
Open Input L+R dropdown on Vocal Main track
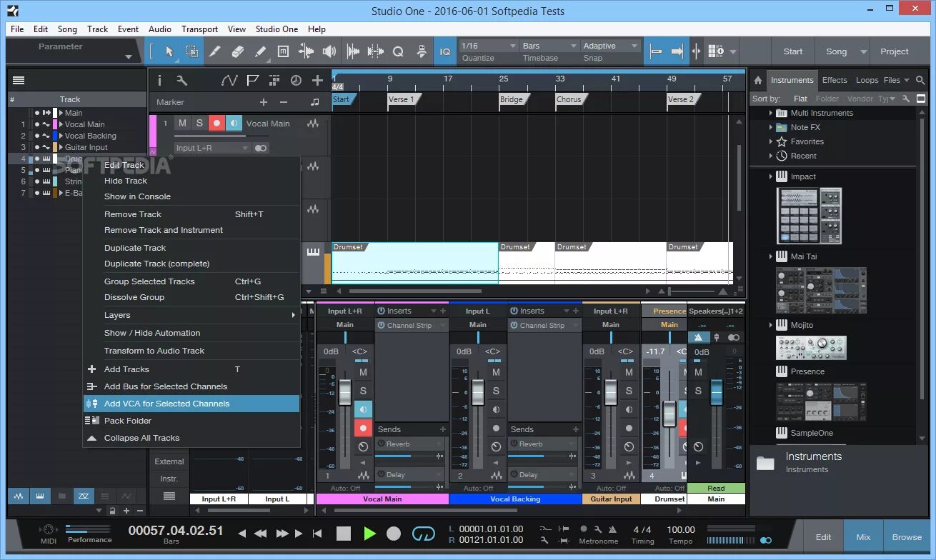click(212, 148)
